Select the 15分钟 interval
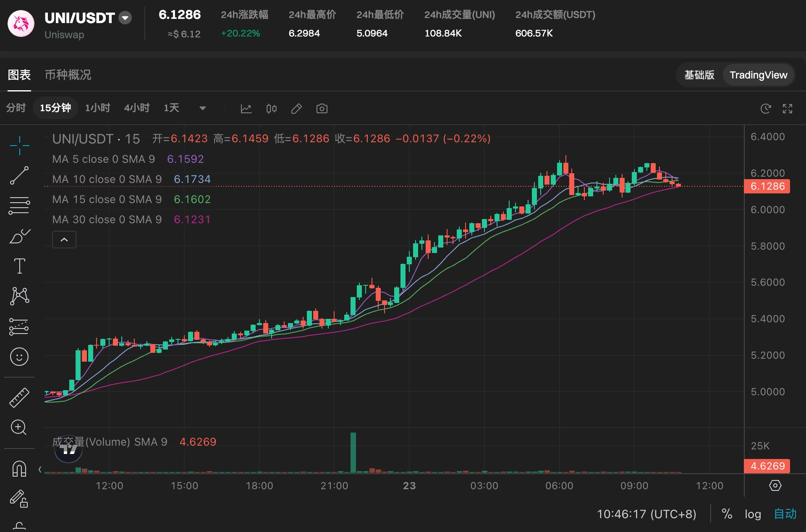This screenshot has width=806, height=532. coord(55,108)
